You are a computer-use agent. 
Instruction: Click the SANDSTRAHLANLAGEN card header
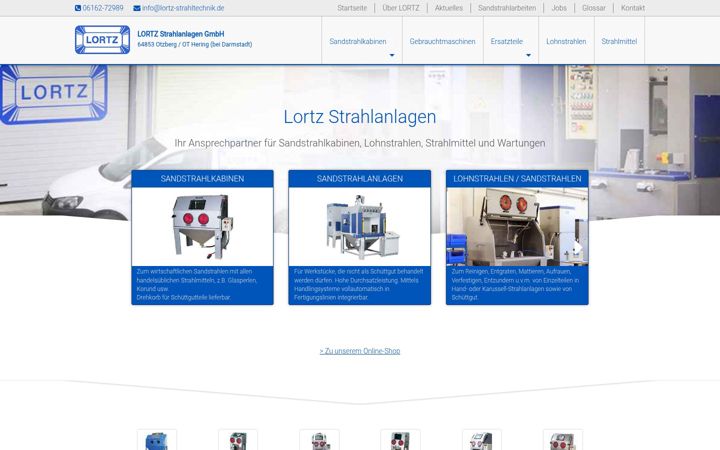pyautogui.click(x=360, y=179)
